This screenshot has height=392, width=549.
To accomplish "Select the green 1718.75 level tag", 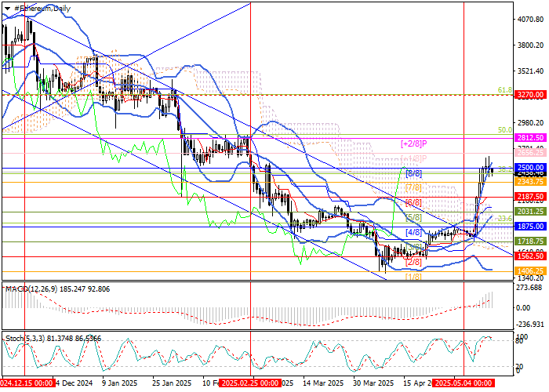I will pos(530,241).
